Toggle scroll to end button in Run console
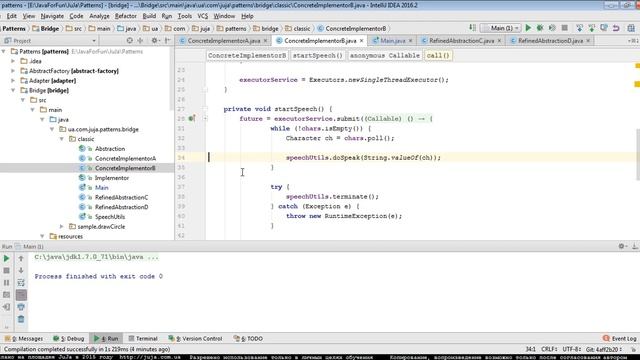Screen dimensions: 640x360 pyautogui.click(x=21, y=295)
